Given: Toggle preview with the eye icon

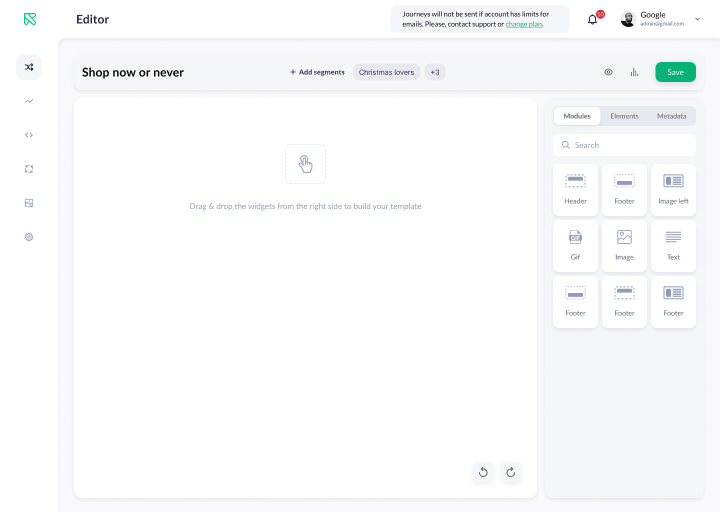Looking at the screenshot, I should coord(608,72).
